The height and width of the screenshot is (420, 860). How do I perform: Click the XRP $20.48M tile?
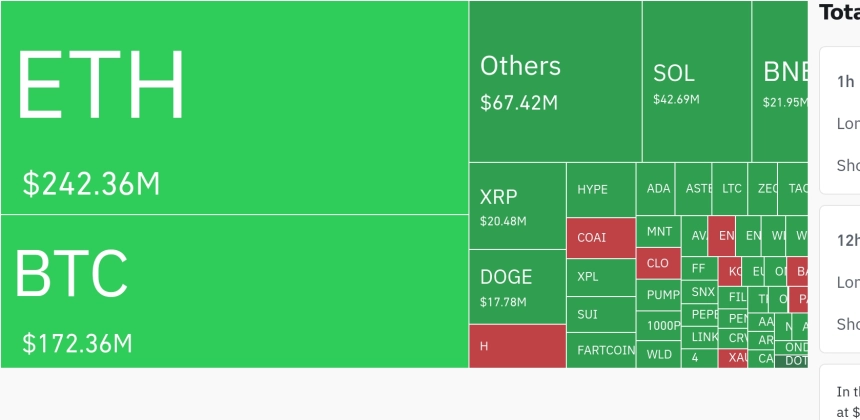(x=517, y=206)
